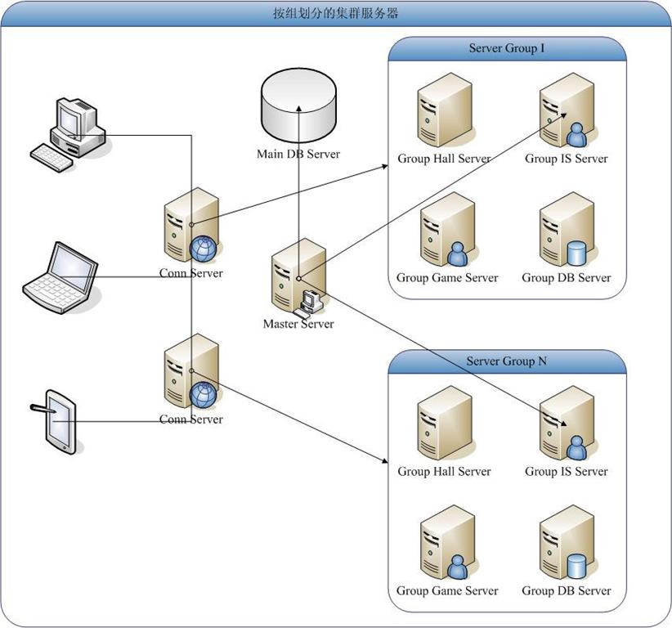
Task: Click Group Hall Server icon in Server Group N
Action: (x=445, y=423)
